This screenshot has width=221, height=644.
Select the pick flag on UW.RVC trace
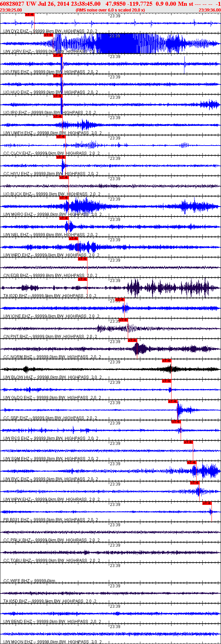click(x=192, y=462)
